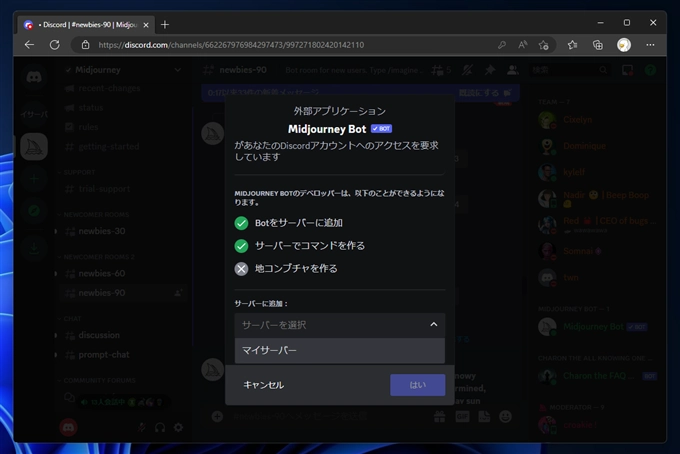
Task: Toggle channel notification bell icon
Action: (467, 70)
